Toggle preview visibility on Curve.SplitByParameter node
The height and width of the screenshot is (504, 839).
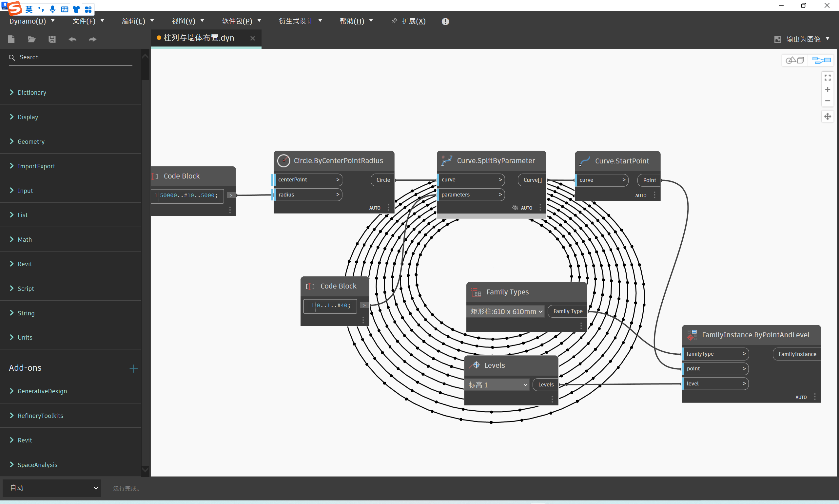515,208
